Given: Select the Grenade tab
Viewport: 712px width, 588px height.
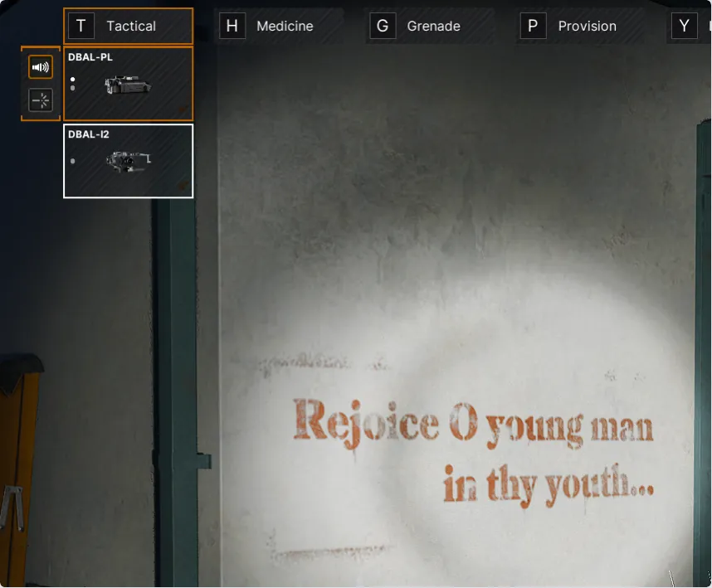Looking at the screenshot, I should pos(430,26).
